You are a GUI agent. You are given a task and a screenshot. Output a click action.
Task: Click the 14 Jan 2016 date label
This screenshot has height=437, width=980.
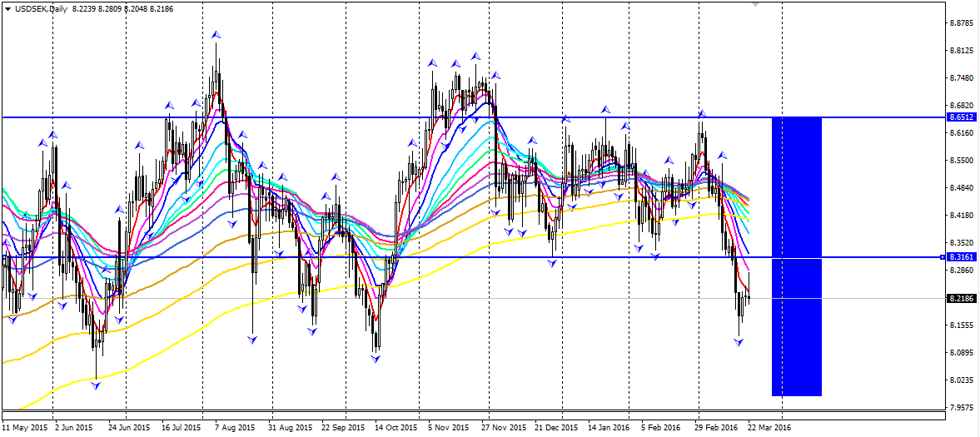click(x=608, y=428)
